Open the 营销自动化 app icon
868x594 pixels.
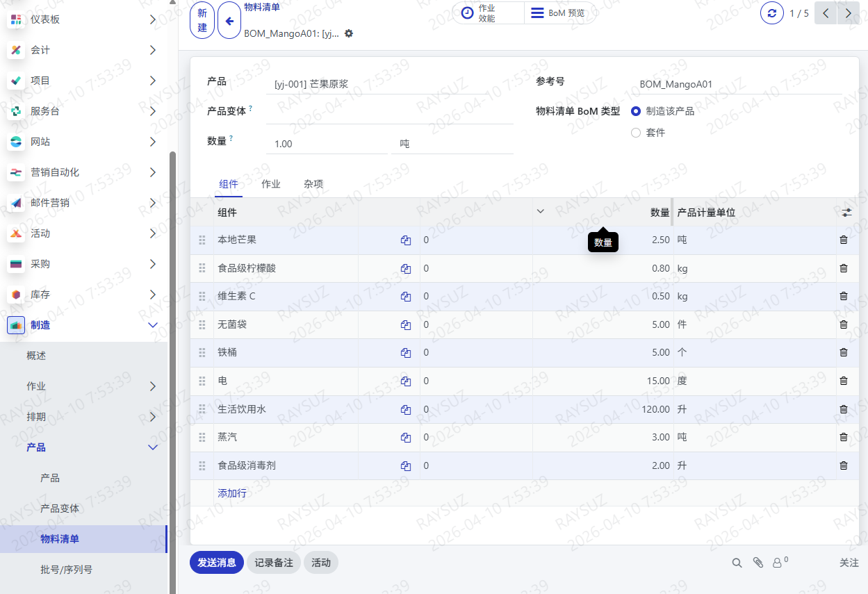click(x=16, y=172)
